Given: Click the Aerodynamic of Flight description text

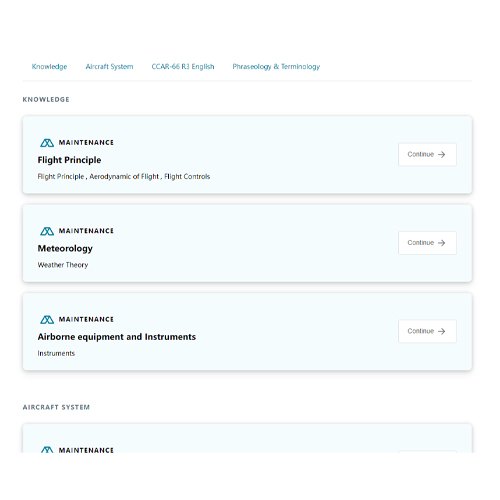Looking at the screenshot, I should click(124, 177).
